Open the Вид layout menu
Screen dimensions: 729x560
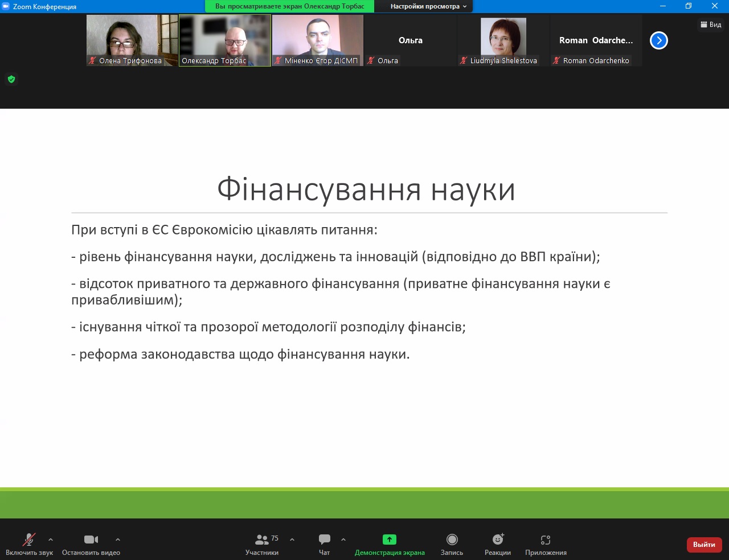click(711, 24)
